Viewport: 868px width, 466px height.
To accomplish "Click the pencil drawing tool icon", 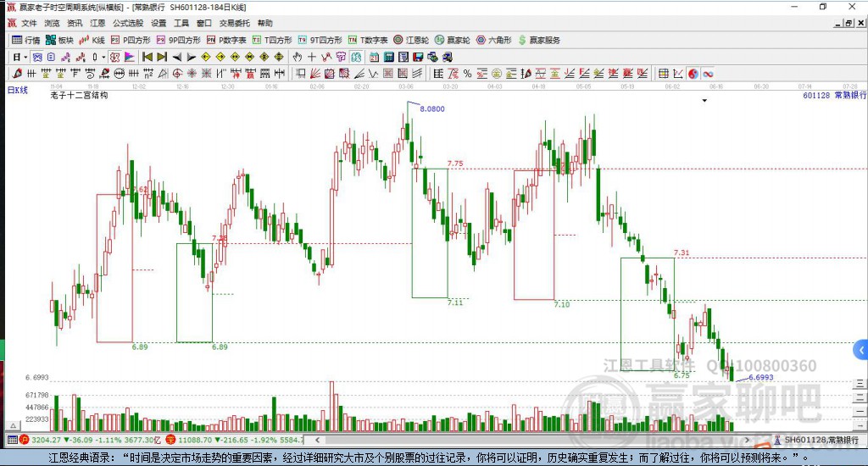I will click(17, 73).
